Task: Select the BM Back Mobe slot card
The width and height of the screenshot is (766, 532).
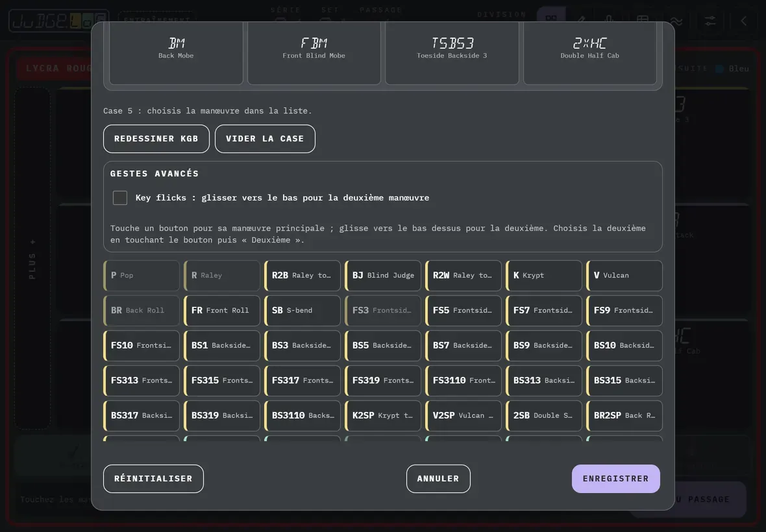Action: (x=176, y=53)
